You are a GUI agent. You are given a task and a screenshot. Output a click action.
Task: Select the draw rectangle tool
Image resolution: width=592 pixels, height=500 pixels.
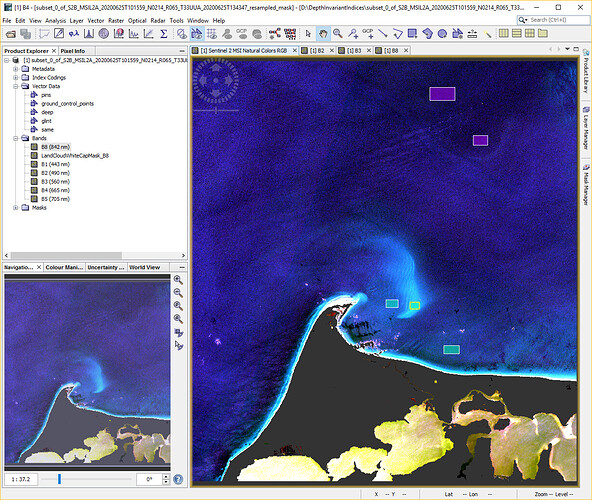(412, 34)
